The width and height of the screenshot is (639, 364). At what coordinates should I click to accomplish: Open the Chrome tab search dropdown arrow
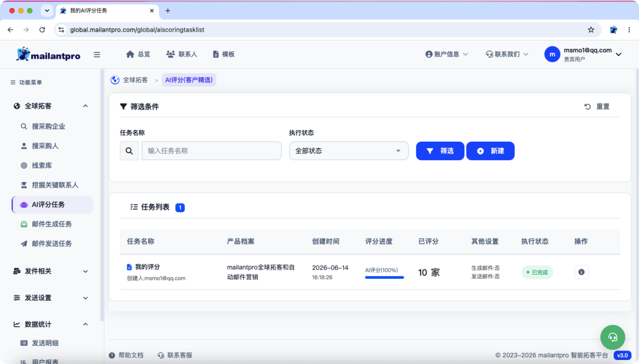[47, 11]
